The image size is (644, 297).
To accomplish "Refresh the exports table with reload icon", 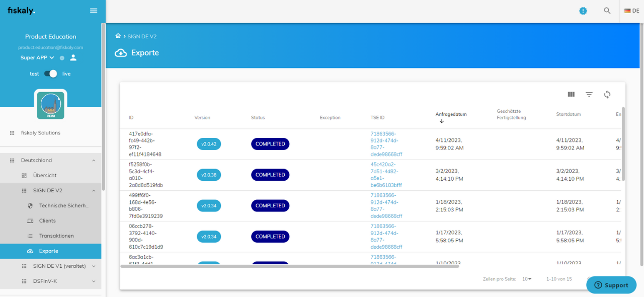I will 607,94.
